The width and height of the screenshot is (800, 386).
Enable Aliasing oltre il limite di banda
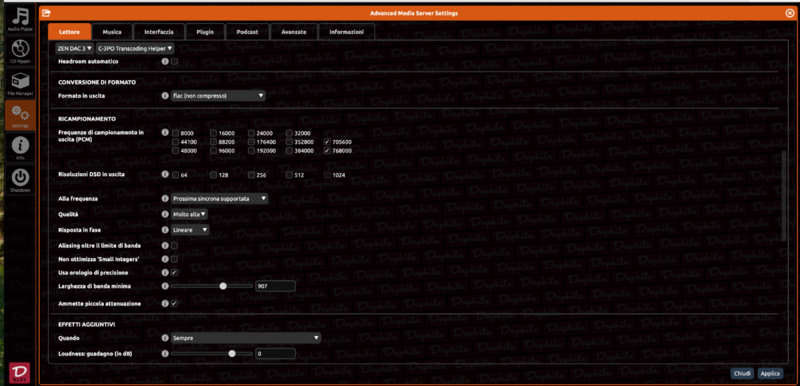(174, 246)
